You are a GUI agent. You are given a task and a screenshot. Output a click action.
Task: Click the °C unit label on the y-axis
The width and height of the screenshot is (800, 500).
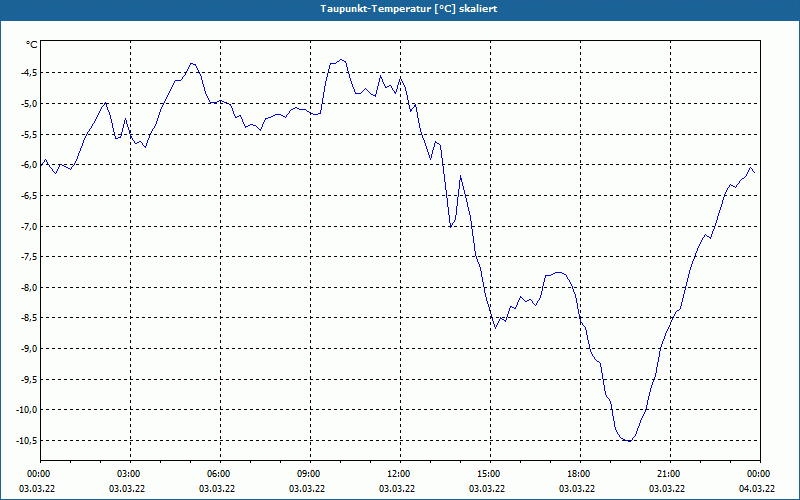32,45
